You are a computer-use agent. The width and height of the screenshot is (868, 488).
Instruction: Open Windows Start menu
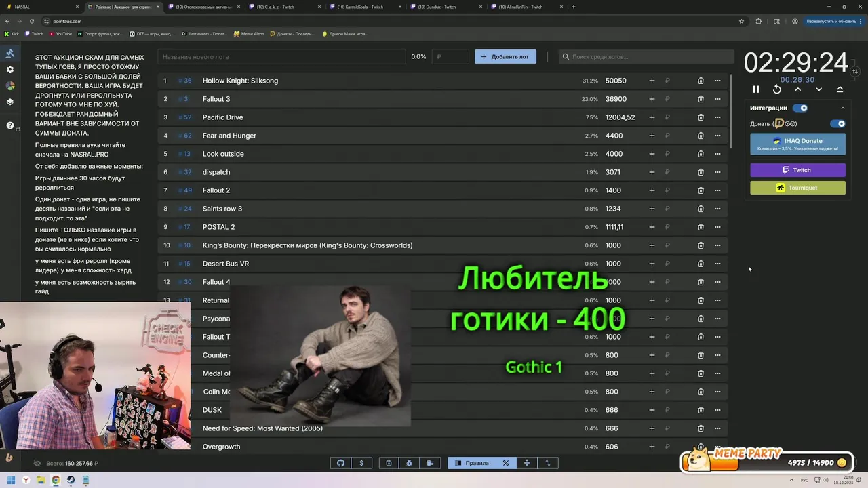(11, 480)
